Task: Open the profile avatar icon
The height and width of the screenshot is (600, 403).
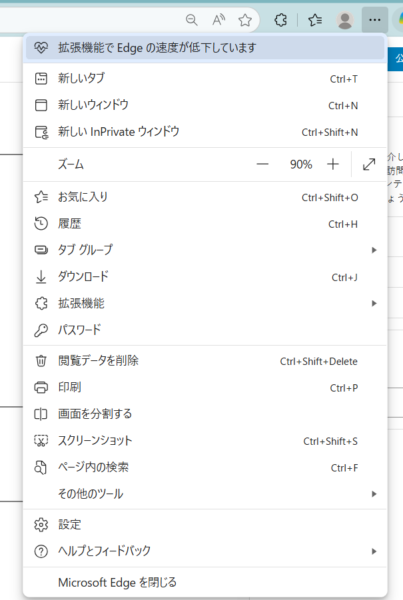Action: click(x=345, y=20)
